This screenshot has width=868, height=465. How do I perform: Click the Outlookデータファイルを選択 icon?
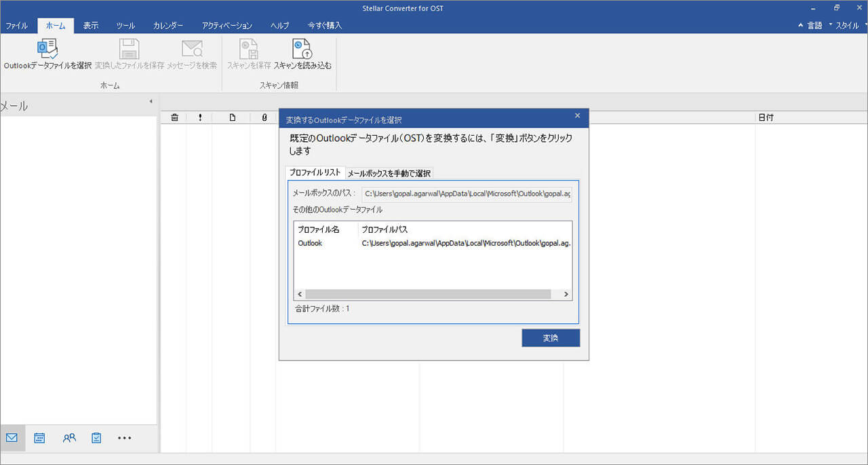(47, 50)
